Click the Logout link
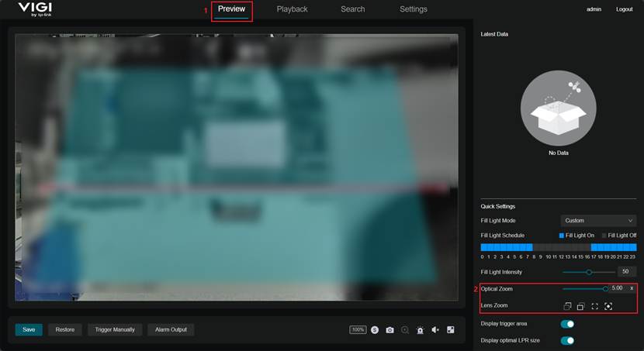Image resolution: width=644 pixels, height=351 pixels. click(x=624, y=9)
